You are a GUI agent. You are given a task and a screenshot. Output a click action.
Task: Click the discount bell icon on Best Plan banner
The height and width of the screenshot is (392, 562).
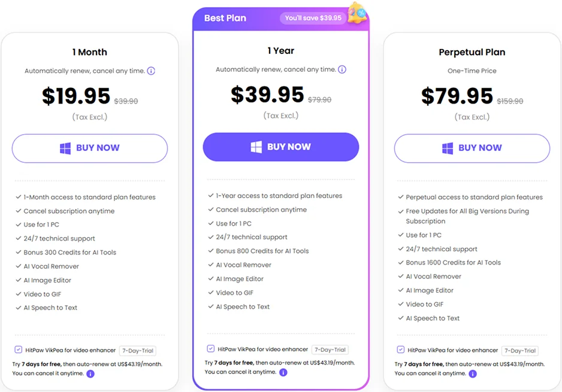tap(357, 14)
